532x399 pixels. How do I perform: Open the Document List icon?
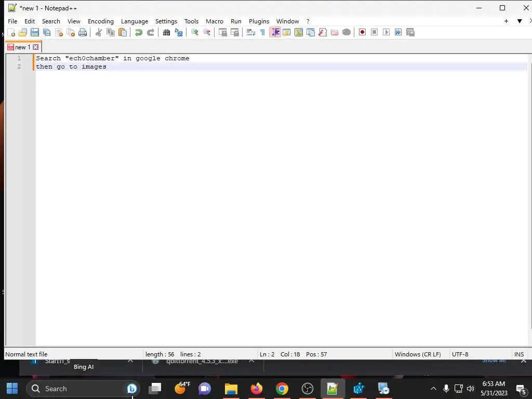[311, 32]
